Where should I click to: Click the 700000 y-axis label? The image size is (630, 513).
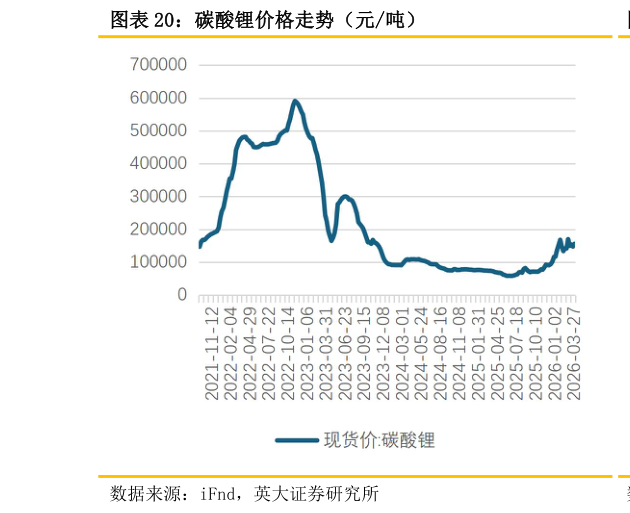coord(159,65)
